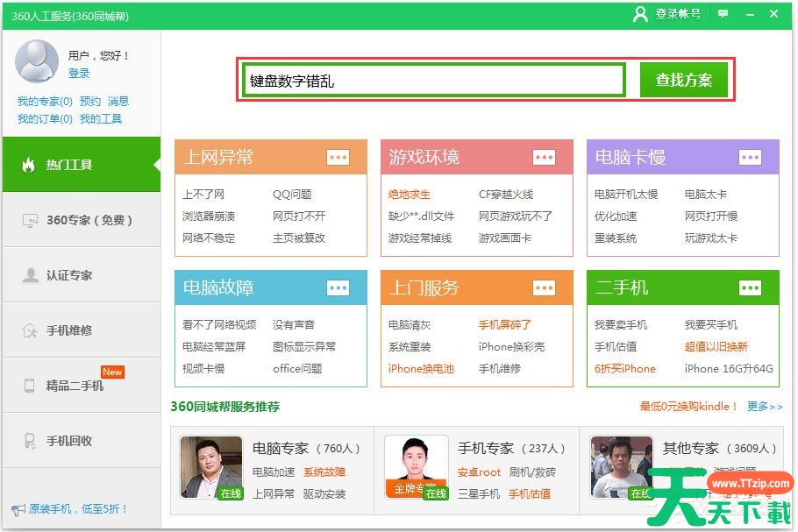Show more options on 二手机 card
Image resolution: width=798 pixels, height=532 pixels.
click(x=750, y=287)
